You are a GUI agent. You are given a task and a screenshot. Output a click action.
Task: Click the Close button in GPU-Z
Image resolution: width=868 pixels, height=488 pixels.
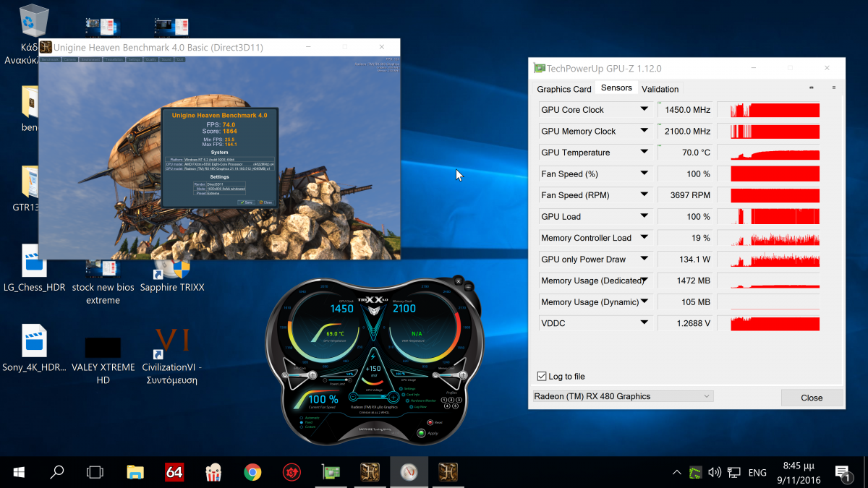[x=812, y=398]
